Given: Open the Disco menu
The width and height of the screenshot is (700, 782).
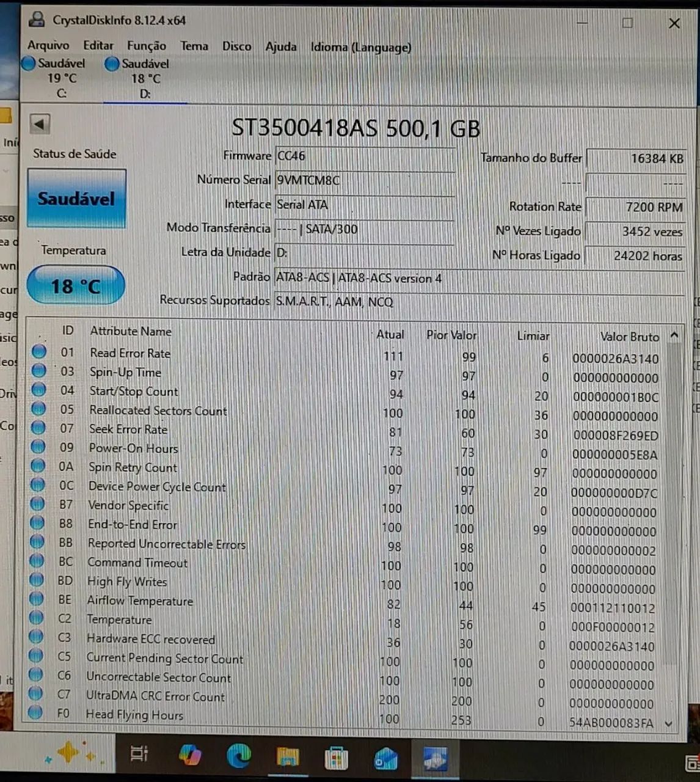Looking at the screenshot, I should 237,46.
